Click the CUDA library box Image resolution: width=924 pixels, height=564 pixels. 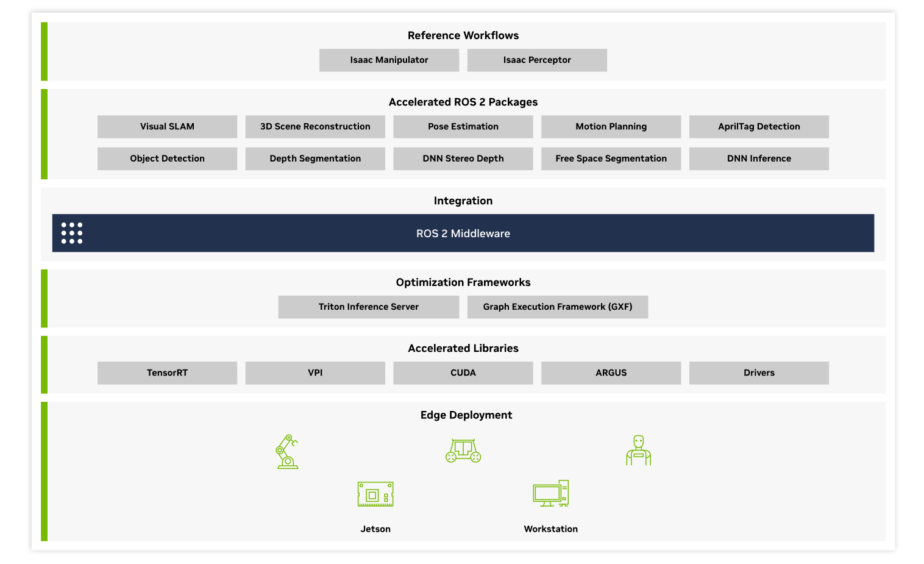tap(463, 373)
